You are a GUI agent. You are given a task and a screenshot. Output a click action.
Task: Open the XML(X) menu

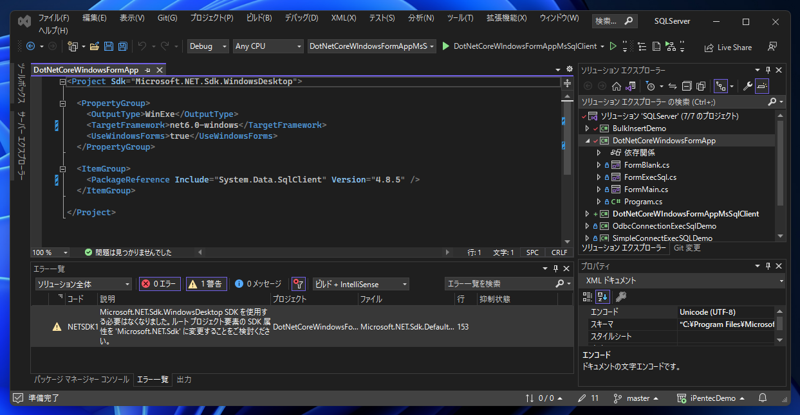[x=343, y=18]
